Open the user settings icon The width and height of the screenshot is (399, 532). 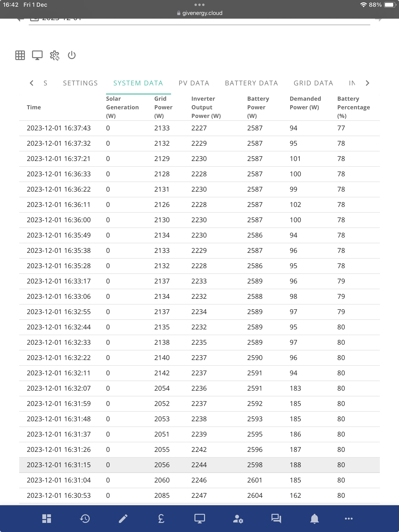238,519
